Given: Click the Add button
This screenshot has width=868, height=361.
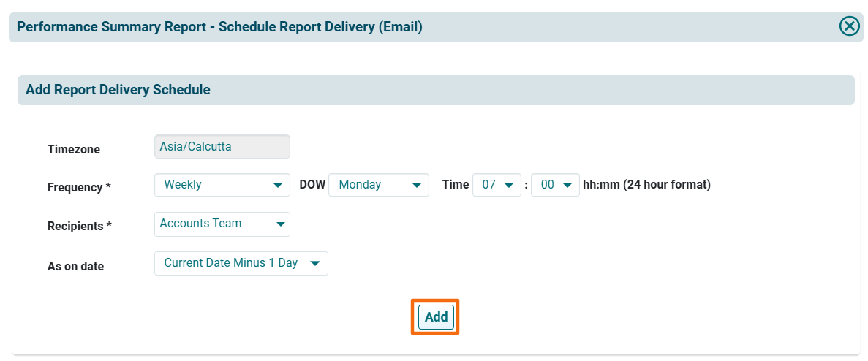Looking at the screenshot, I should click(x=436, y=317).
